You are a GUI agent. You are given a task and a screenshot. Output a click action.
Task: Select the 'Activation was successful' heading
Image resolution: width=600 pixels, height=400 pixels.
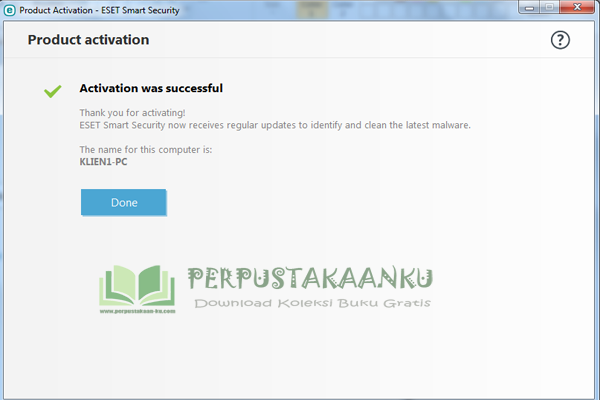[x=151, y=88]
